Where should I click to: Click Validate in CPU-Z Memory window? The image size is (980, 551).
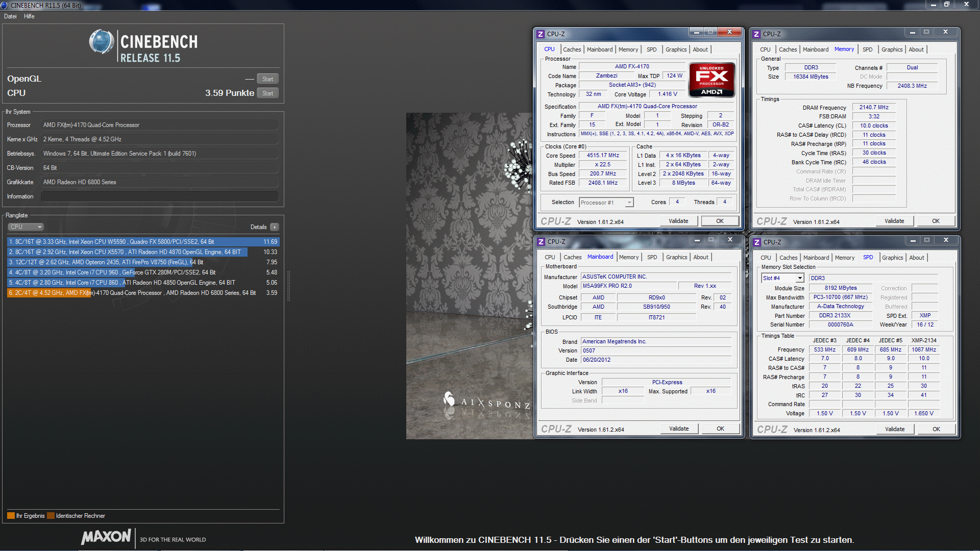[x=894, y=221]
